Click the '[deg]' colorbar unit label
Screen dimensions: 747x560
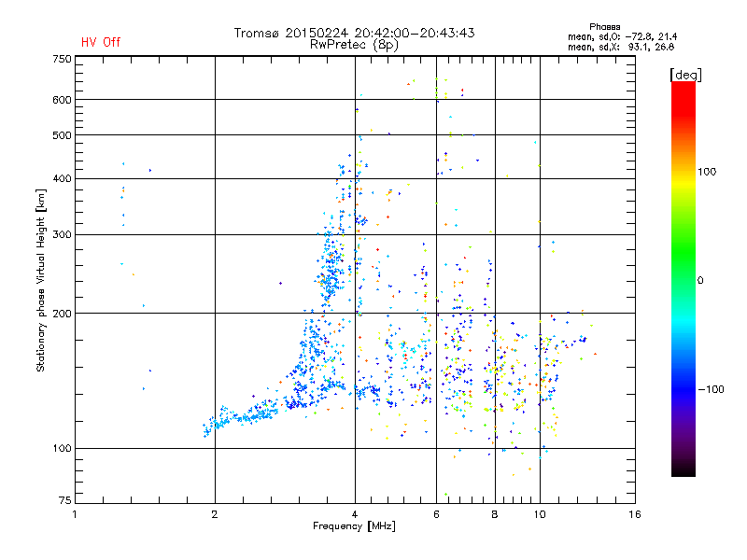(x=685, y=76)
